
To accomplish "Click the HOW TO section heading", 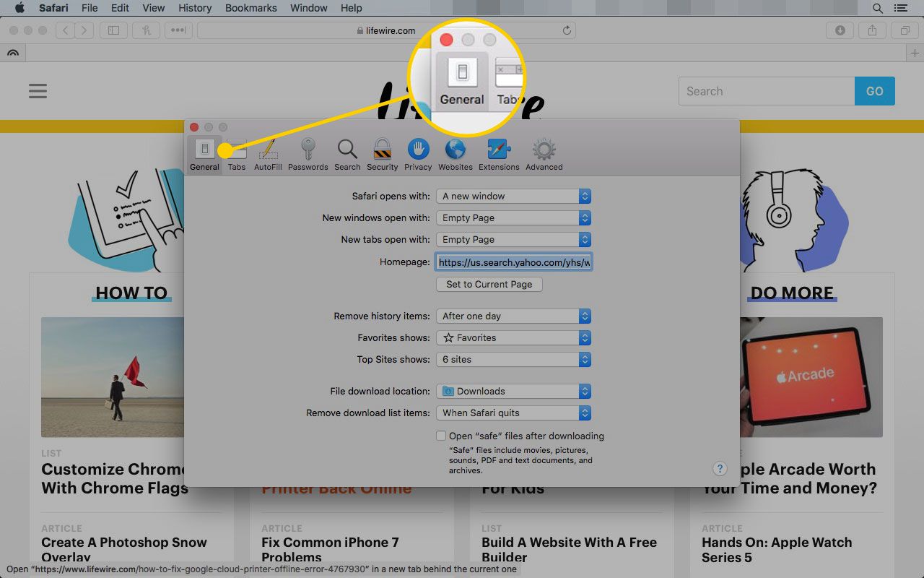I will coord(131,293).
